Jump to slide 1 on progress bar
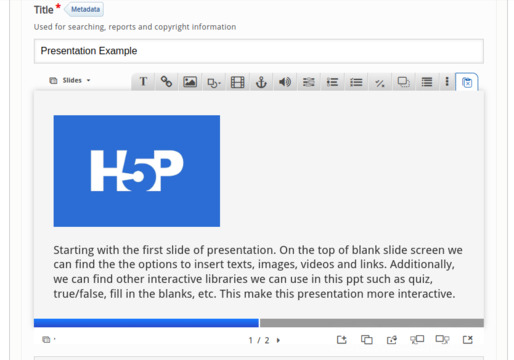 click(146, 323)
